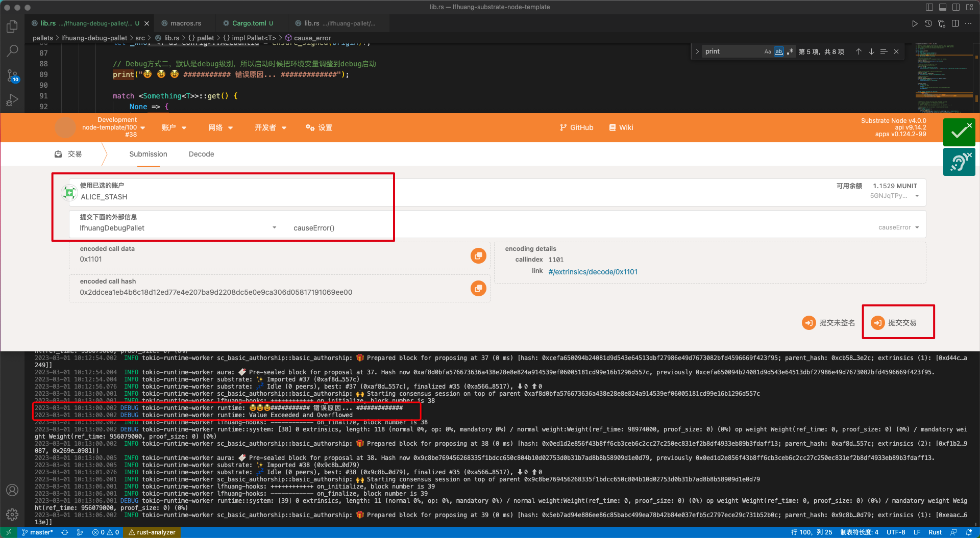Close the active lib.rs debug-pallet tab
Viewport: 980px width, 538px height.
[x=147, y=23]
